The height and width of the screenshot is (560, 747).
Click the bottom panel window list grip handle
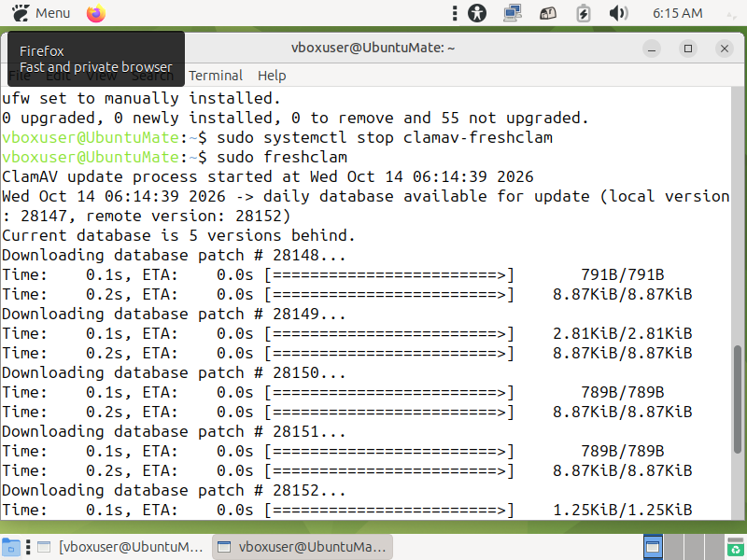[28, 547]
